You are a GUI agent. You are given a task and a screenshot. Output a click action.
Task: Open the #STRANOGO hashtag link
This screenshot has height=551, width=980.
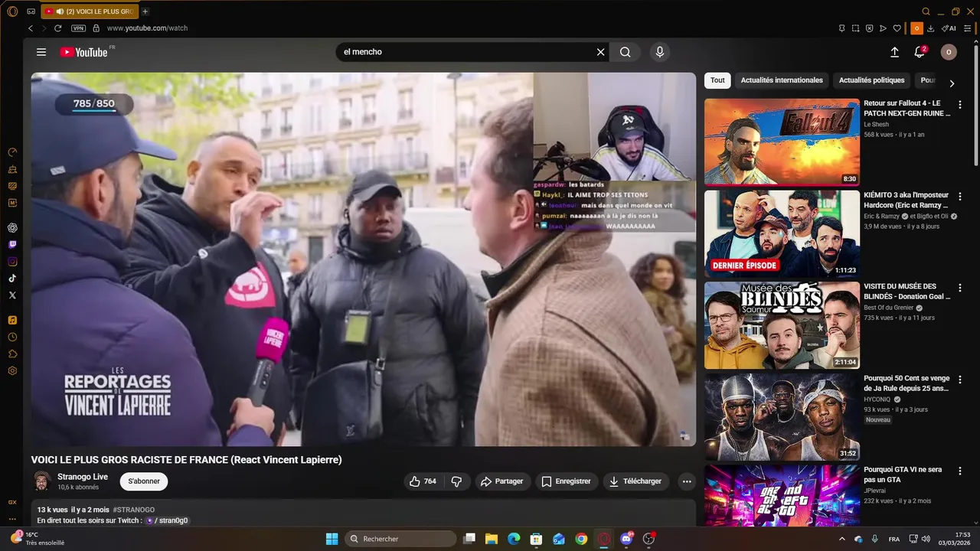tap(134, 510)
